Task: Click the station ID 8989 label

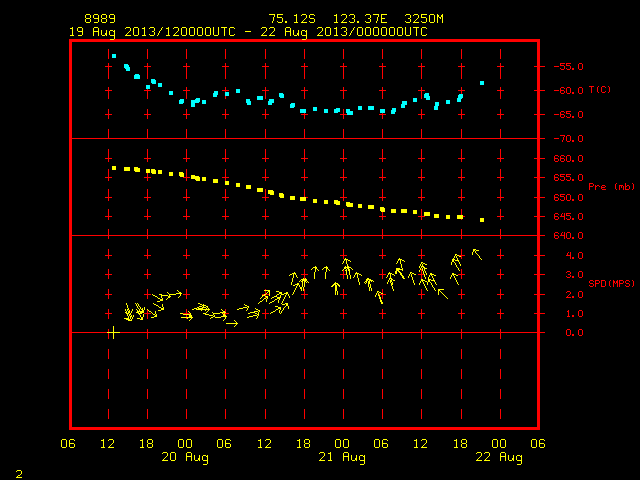Action: 100,19
